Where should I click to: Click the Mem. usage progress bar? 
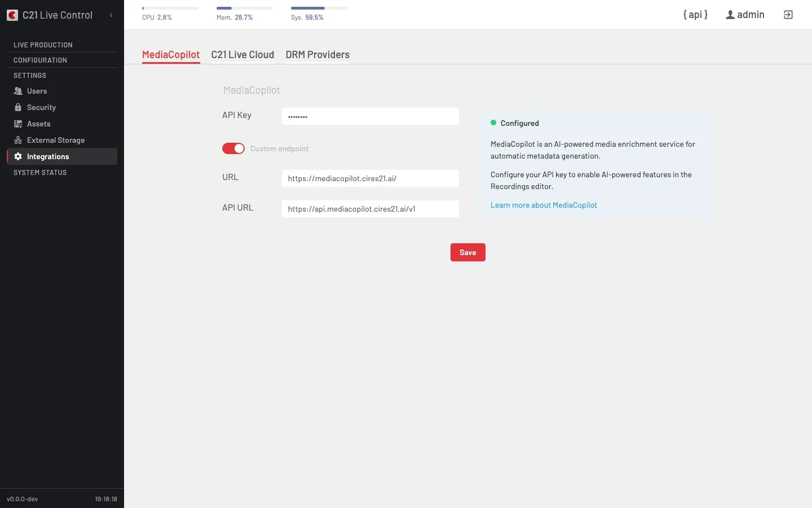point(245,8)
